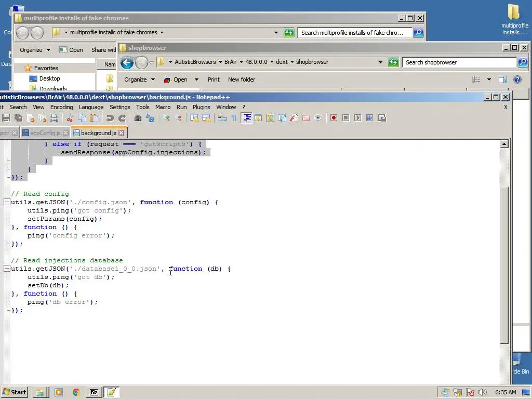Click search magnifier in shopbrowser window
The image size is (532, 399).
[x=523, y=62]
